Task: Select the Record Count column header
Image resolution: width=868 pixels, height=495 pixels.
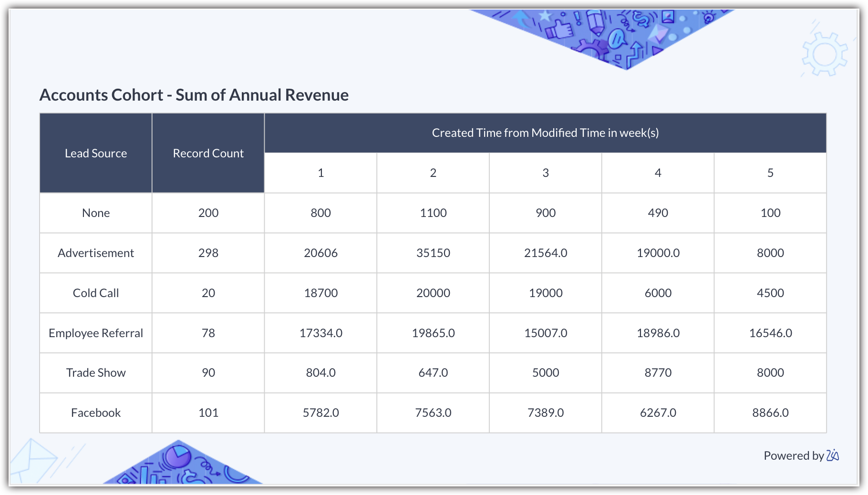Action: tap(208, 153)
